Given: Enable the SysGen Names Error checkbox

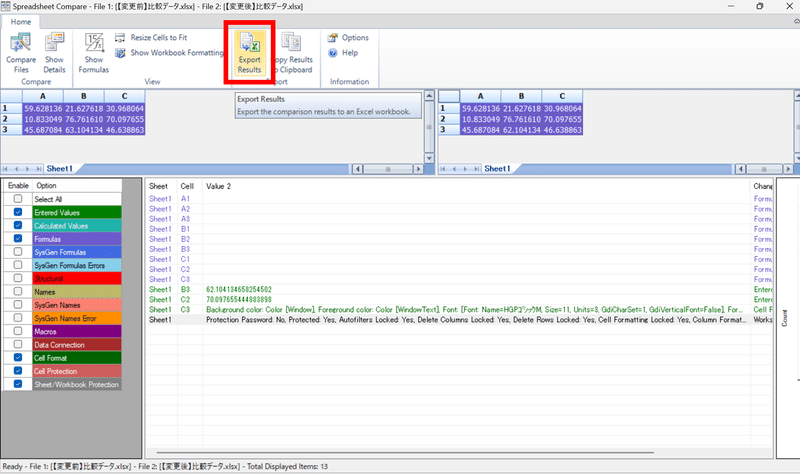Looking at the screenshot, I should (18, 318).
